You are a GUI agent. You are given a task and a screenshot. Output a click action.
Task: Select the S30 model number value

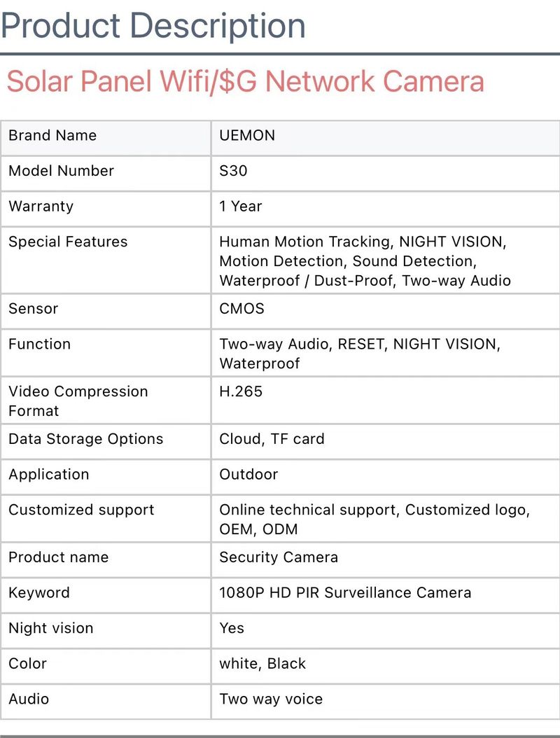[233, 171]
